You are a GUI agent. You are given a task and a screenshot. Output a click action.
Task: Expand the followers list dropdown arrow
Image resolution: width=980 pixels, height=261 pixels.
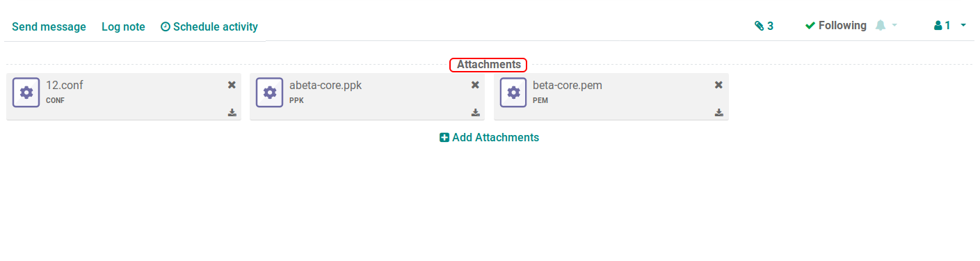(x=963, y=26)
